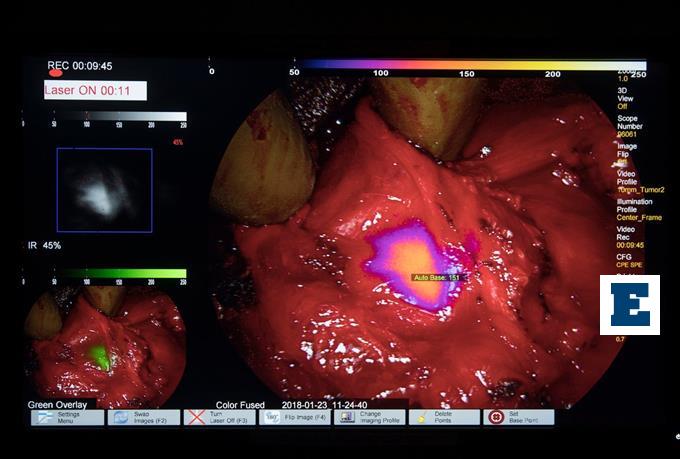Toggle the Image Flip setting
680x459 pixels.
tap(627, 154)
